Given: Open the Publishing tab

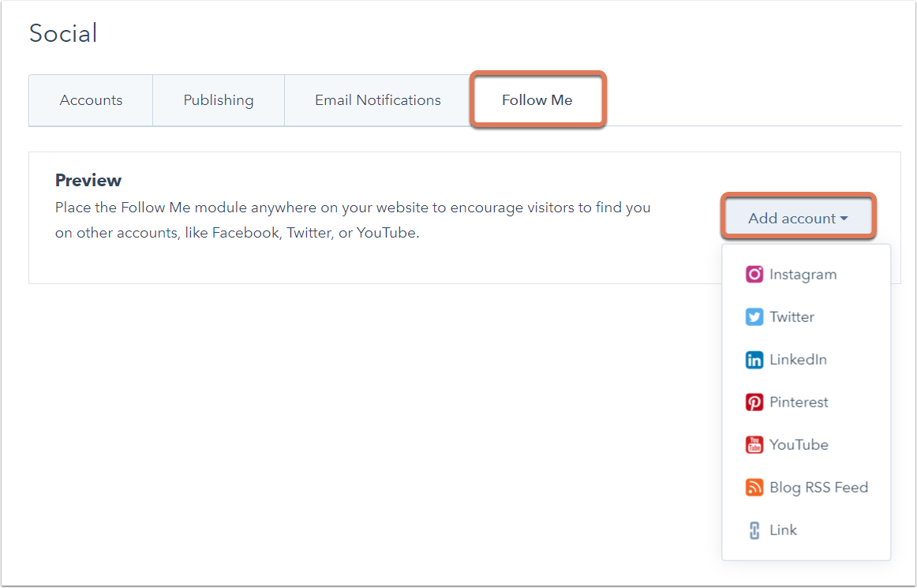Looking at the screenshot, I should click(x=219, y=99).
